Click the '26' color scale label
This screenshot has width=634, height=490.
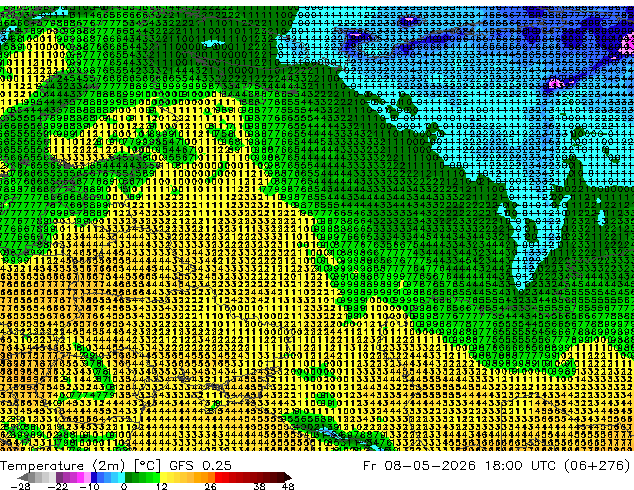[210, 486]
